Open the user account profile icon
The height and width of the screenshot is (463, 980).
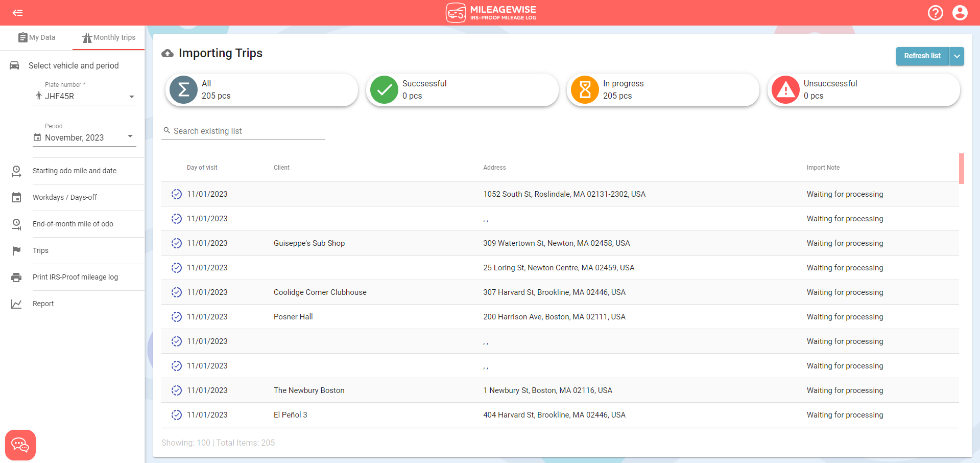960,13
